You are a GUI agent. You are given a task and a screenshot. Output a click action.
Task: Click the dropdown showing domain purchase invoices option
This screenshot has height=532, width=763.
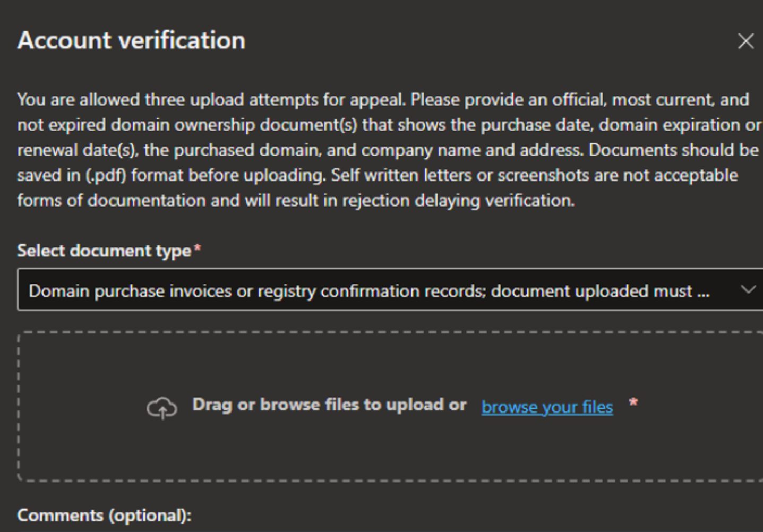[x=372, y=290]
